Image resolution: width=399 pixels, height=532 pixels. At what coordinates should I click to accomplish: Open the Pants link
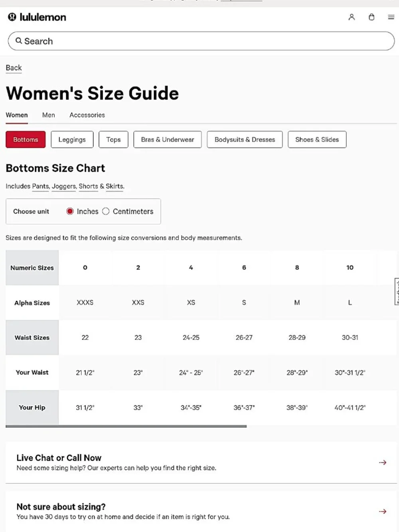click(x=40, y=186)
